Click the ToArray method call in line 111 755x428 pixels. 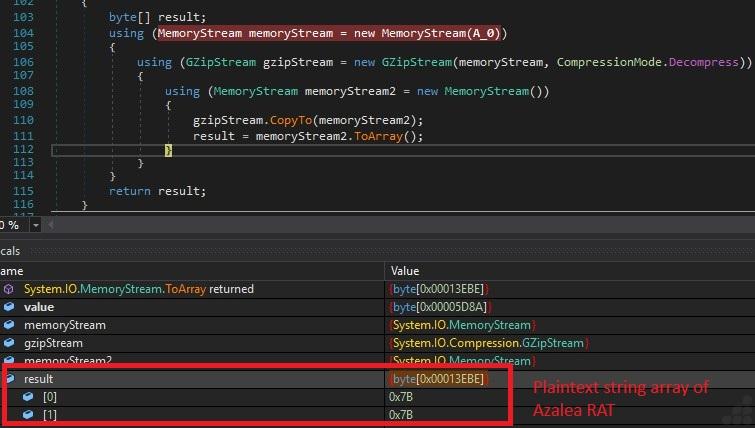(x=378, y=136)
